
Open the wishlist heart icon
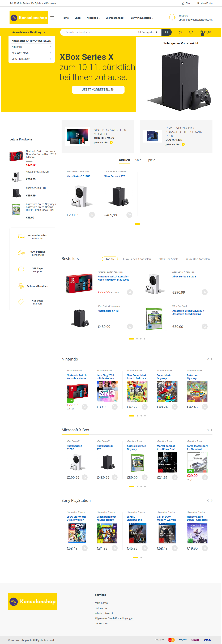(191, 32)
